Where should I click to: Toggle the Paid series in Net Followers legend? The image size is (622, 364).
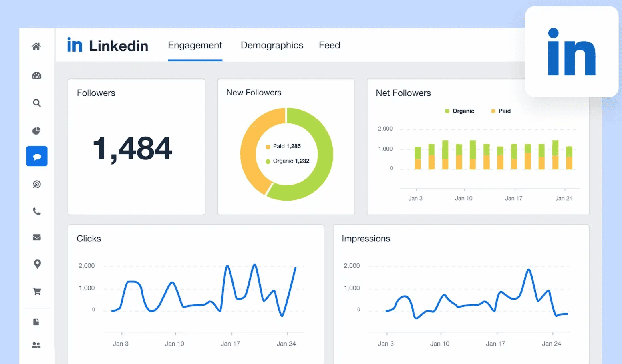(x=500, y=111)
